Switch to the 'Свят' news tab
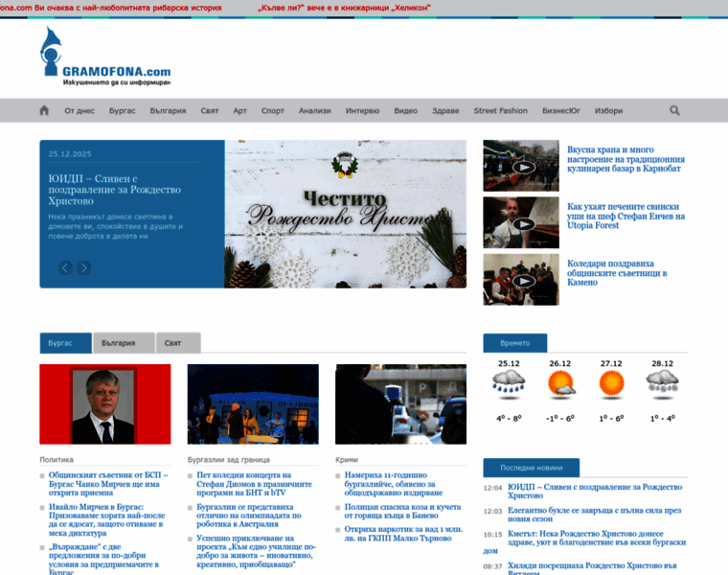Image resolution: width=728 pixels, height=575 pixels. tap(178, 343)
